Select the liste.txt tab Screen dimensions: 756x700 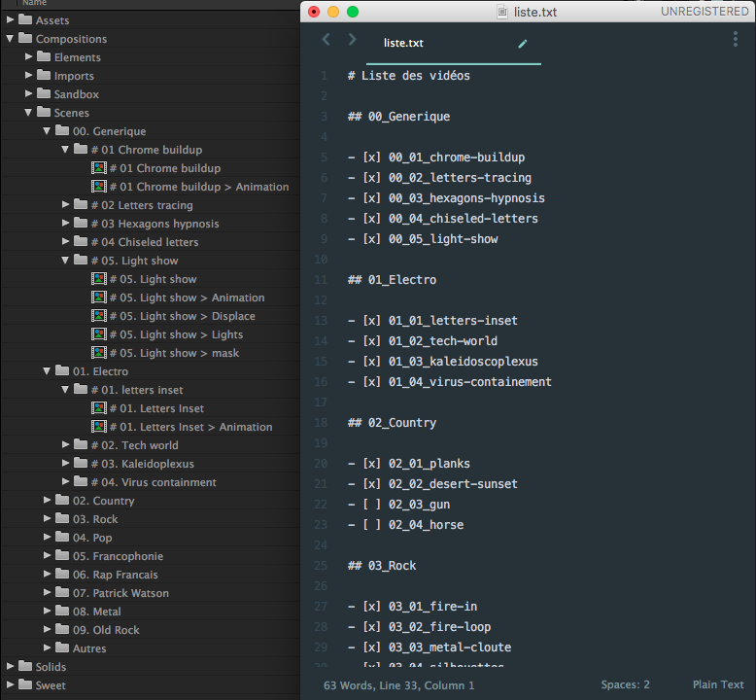pyautogui.click(x=453, y=44)
